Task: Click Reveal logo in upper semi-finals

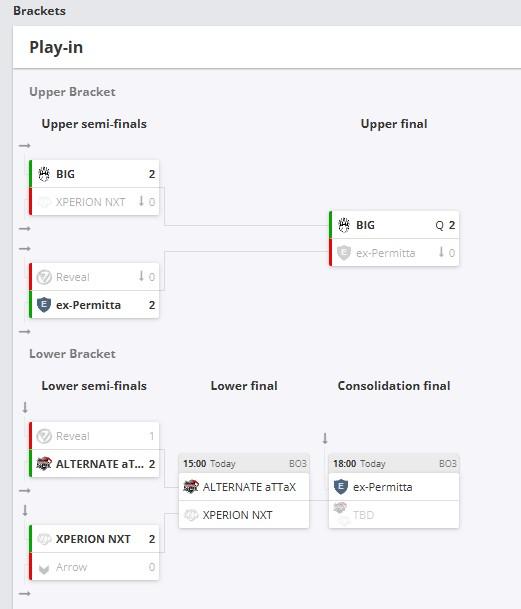Action: click(44, 277)
